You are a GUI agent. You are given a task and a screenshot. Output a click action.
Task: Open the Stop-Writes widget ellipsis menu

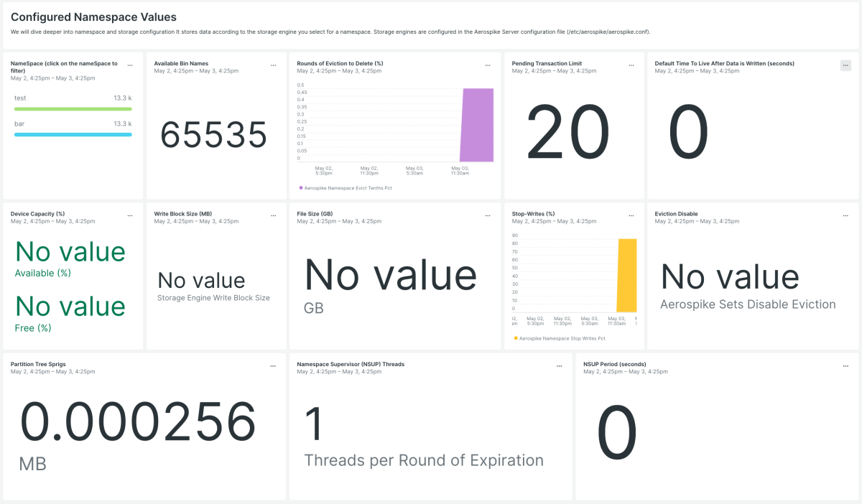[x=631, y=215]
